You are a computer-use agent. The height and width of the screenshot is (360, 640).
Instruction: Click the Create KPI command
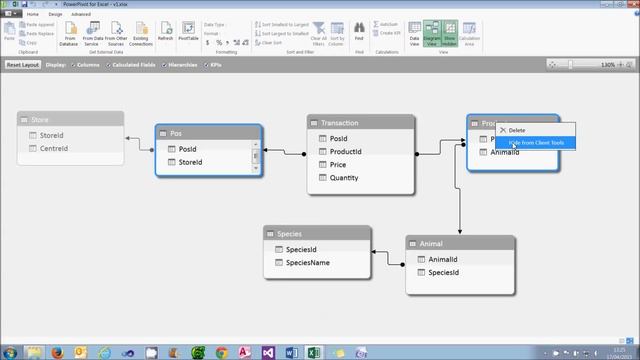pyautogui.click(x=387, y=33)
